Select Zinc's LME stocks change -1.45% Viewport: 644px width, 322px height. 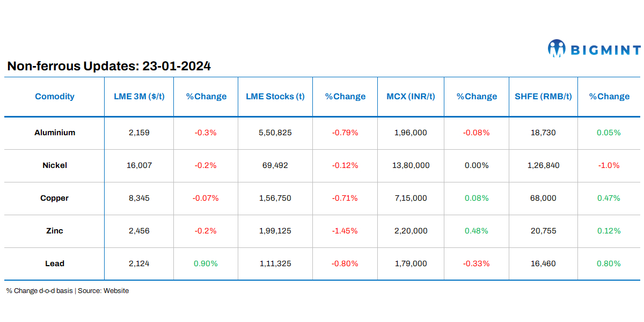click(x=345, y=231)
